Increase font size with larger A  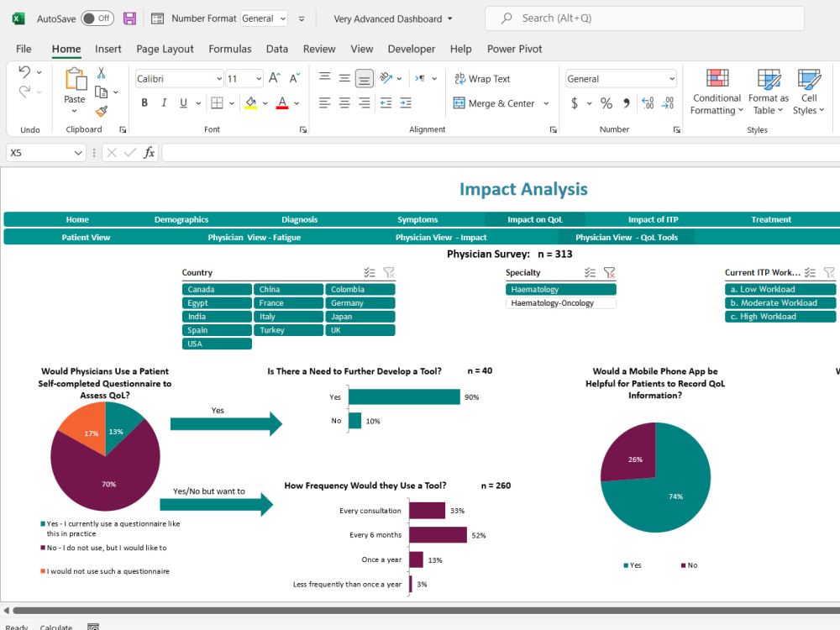[x=275, y=78]
